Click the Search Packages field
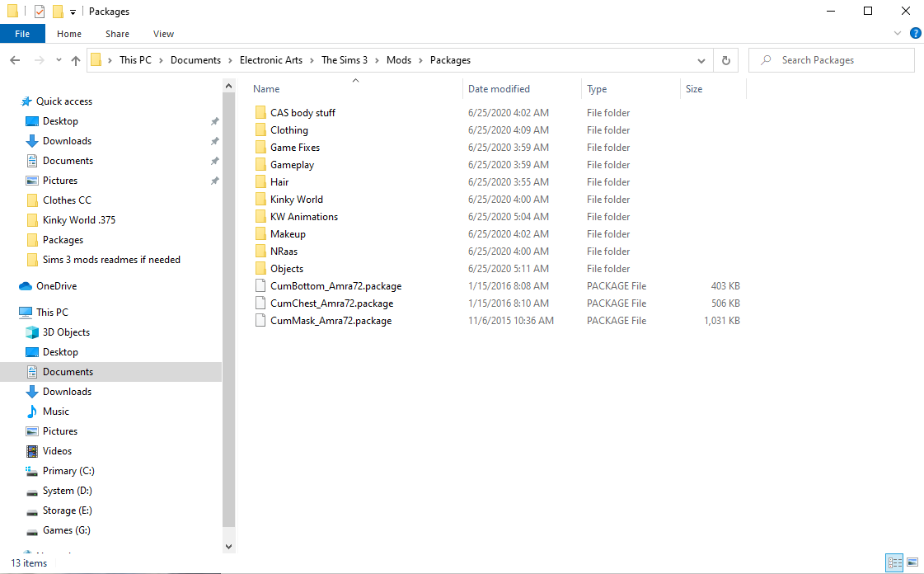Screen dimensions: 924x574 832,60
